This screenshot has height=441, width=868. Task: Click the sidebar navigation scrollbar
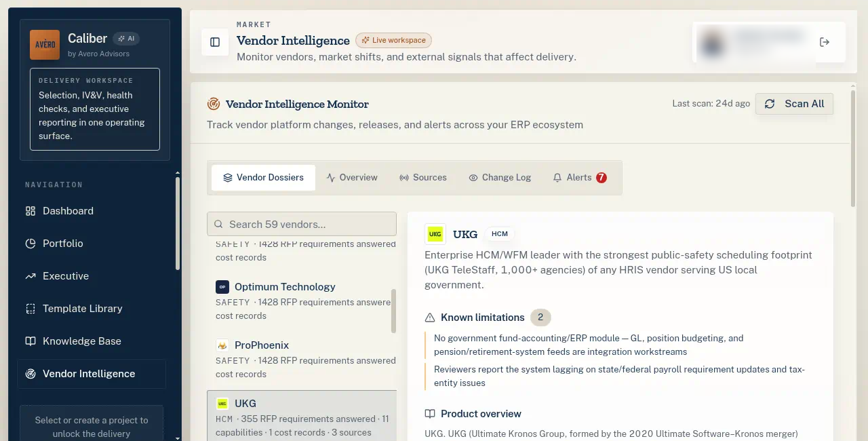(x=178, y=224)
